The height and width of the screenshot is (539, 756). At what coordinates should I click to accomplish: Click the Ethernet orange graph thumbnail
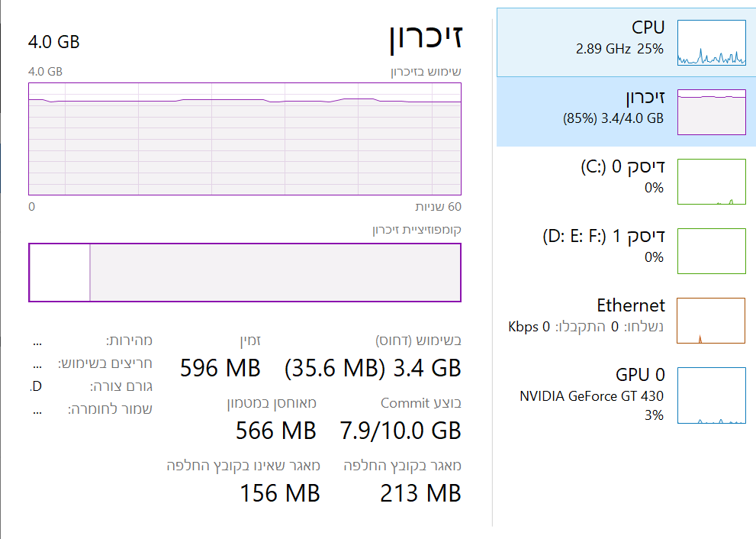711,321
